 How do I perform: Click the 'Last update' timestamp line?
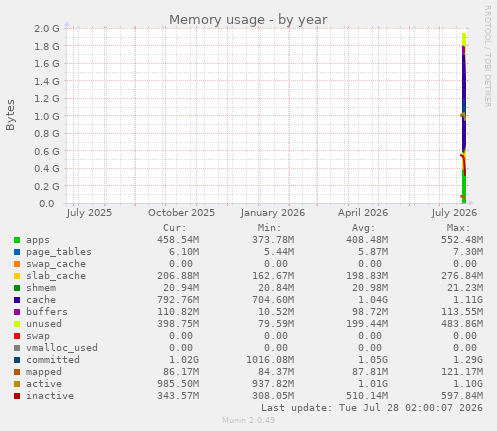(372, 408)
